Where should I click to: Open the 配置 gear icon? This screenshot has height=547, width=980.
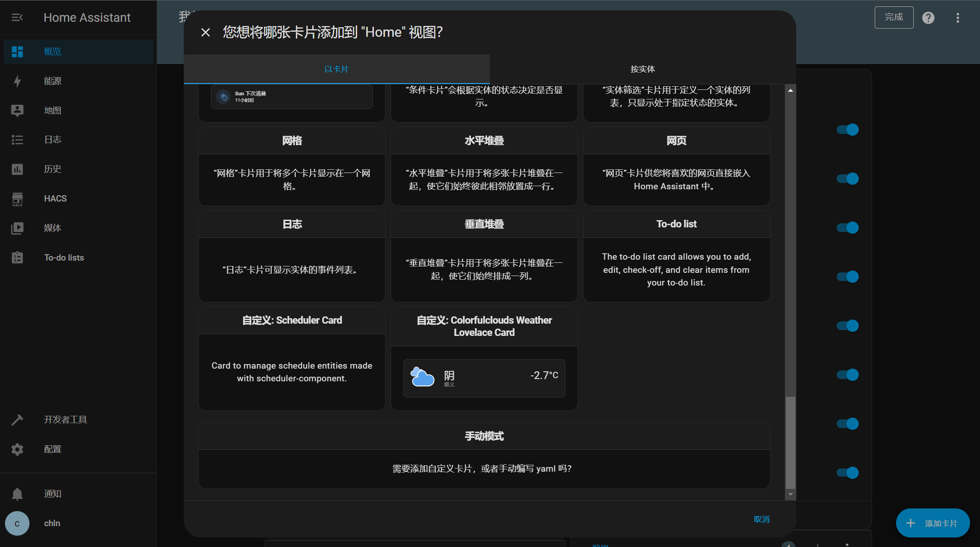tap(17, 449)
